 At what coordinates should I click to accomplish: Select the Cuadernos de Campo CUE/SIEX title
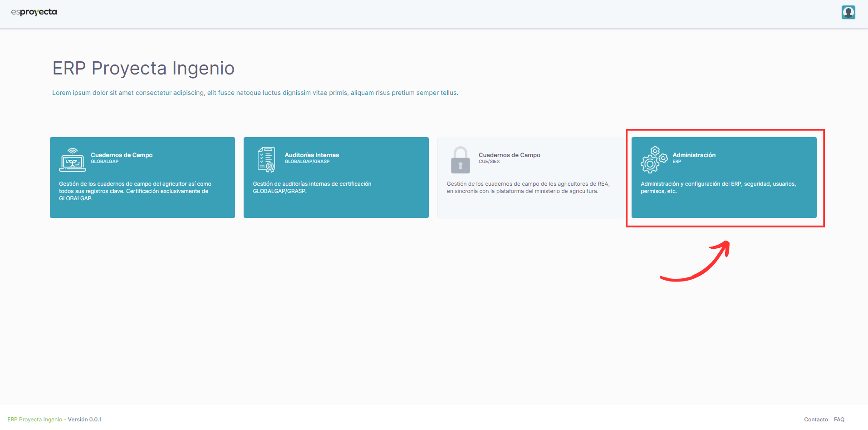pos(509,155)
